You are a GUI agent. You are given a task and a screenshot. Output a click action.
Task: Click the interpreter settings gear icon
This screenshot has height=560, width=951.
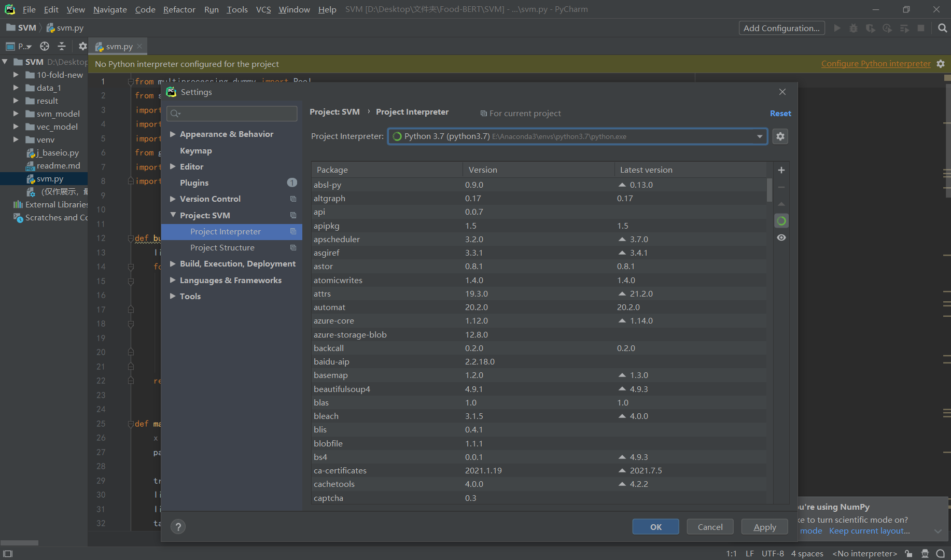coord(780,136)
